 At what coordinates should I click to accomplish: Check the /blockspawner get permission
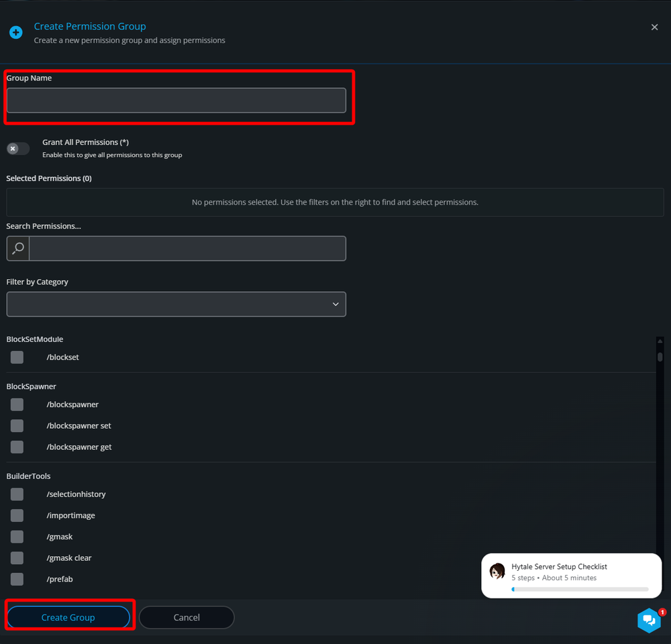(17, 446)
